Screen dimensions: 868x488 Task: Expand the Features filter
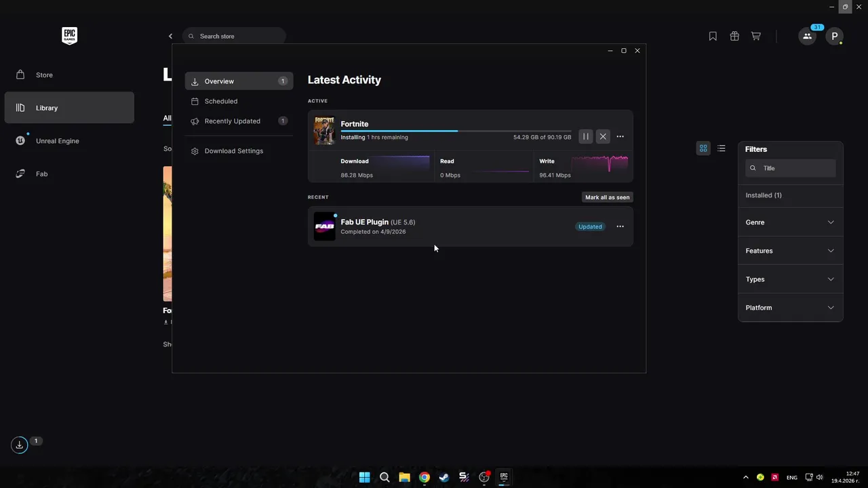(790, 251)
